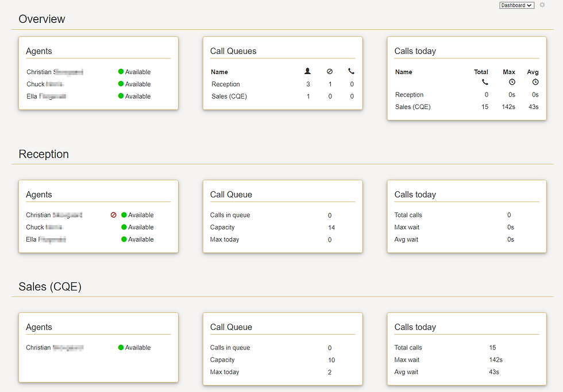The height and width of the screenshot is (392, 563).
Task: Click the phone icon under Total in Calls today
Action: [484, 82]
